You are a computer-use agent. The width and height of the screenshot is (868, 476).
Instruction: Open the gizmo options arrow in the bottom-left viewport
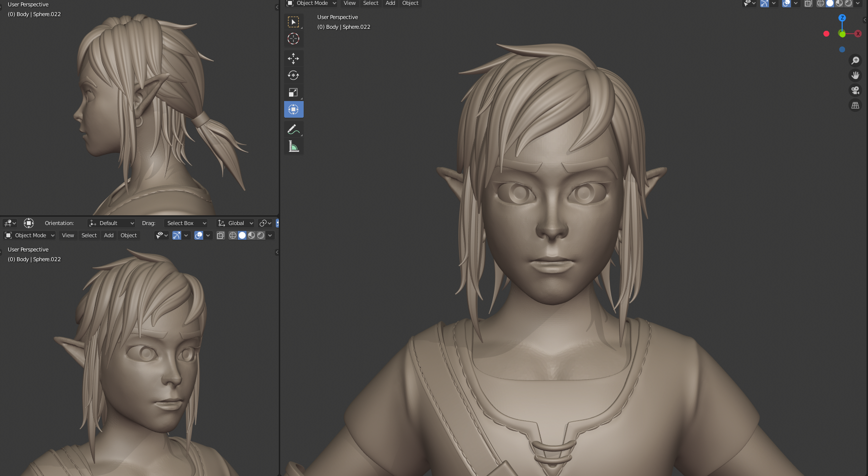click(x=186, y=235)
